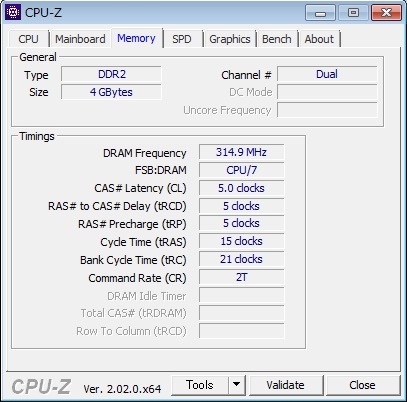
Task: Click the FSB:DRAM label
Action: [x=161, y=170]
